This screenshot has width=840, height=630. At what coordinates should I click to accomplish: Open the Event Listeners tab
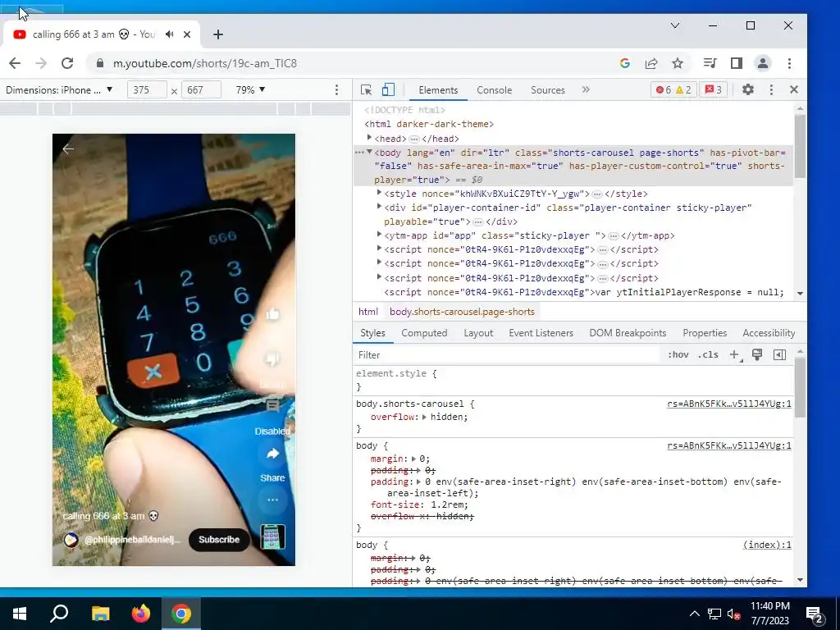point(541,333)
